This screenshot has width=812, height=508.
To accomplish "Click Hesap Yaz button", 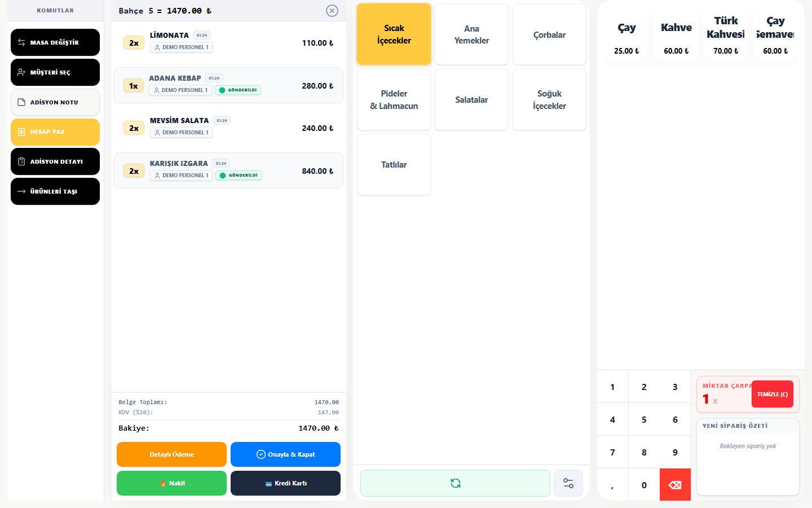I will point(55,132).
